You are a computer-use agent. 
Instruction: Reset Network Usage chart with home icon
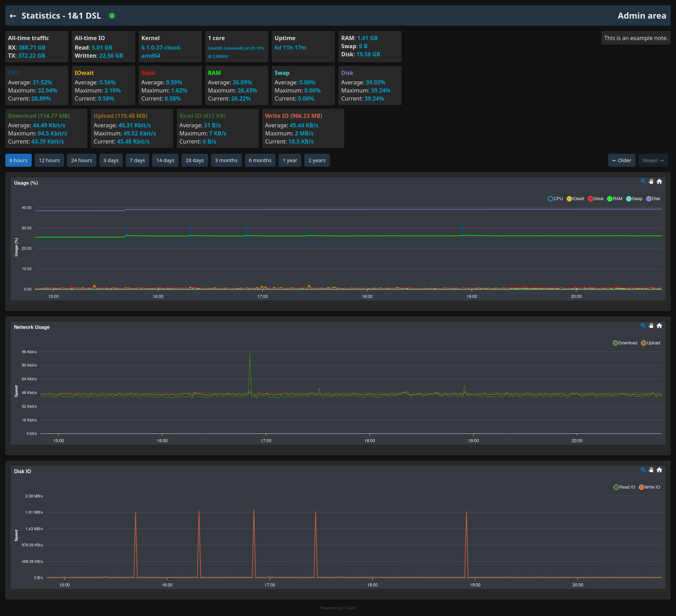tap(659, 326)
